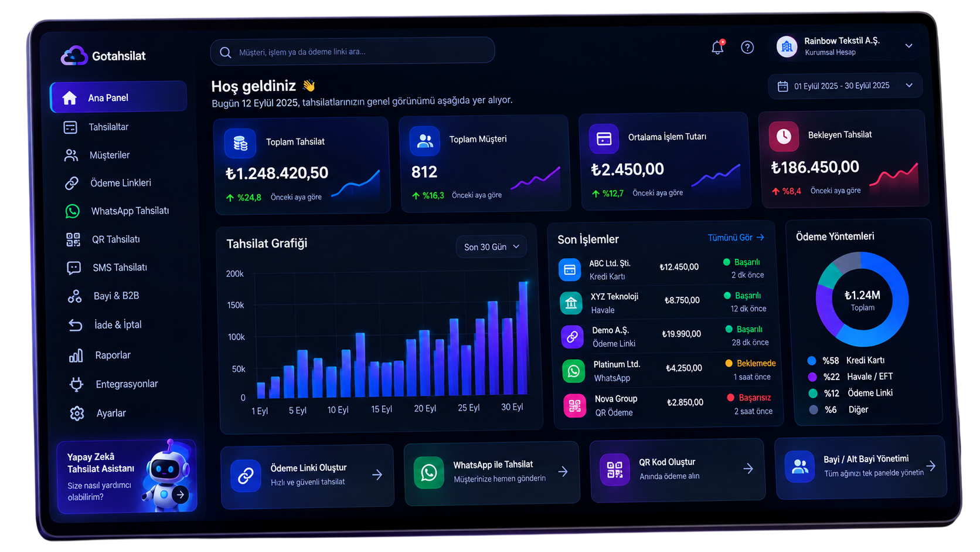
Task: Open the notifications bell icon
Action: pos(717,48)
